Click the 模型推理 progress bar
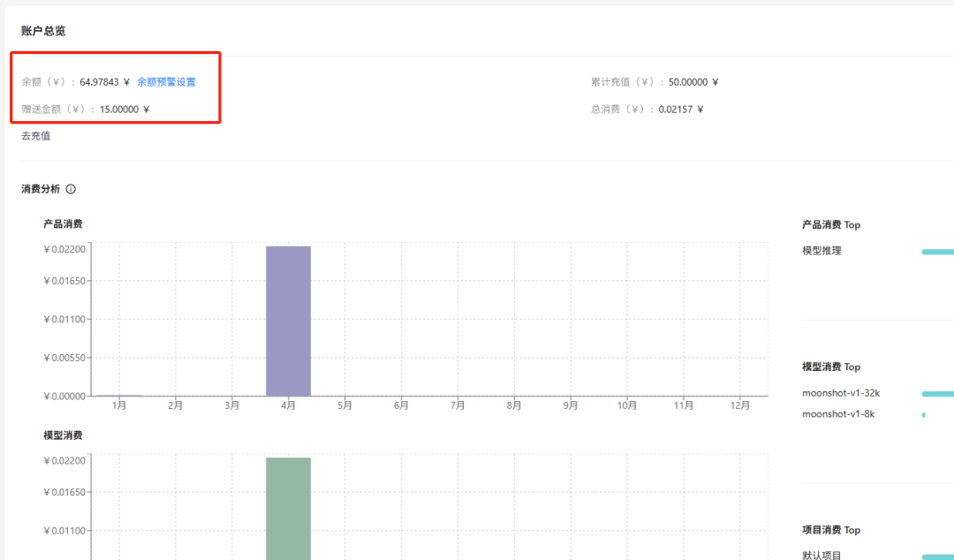This screenshot has height=560, width=954. (937, 252)
